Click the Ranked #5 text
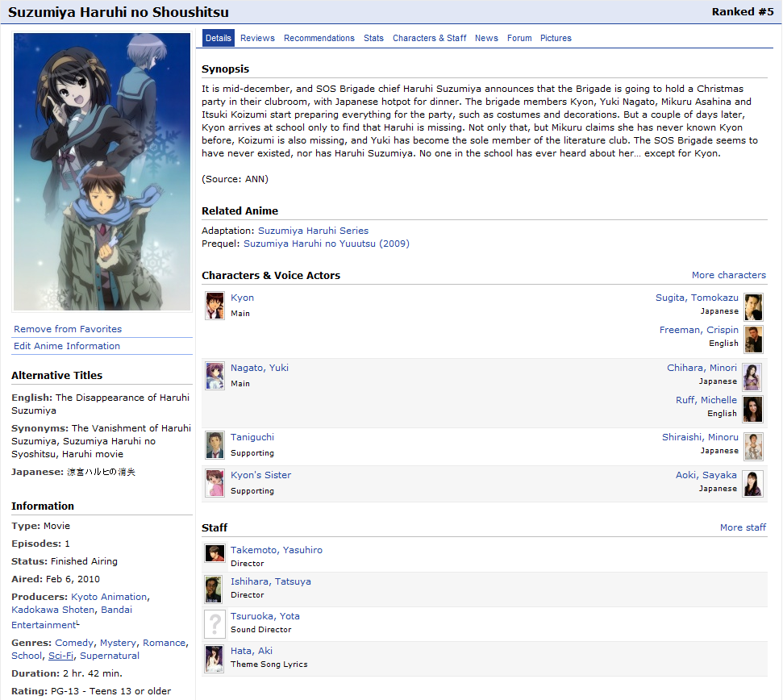 pyautogui.click(x=743, y=12)
